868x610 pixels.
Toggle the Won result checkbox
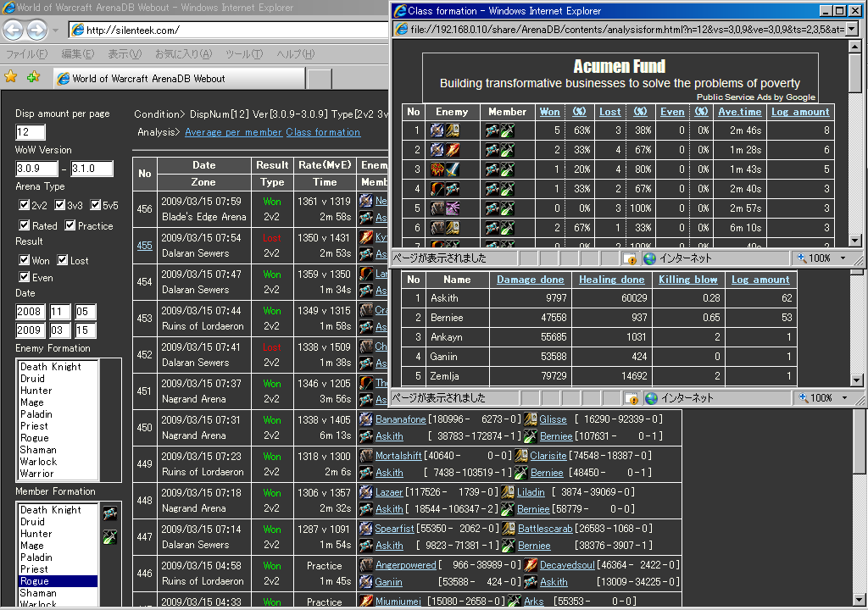[25, 259]
